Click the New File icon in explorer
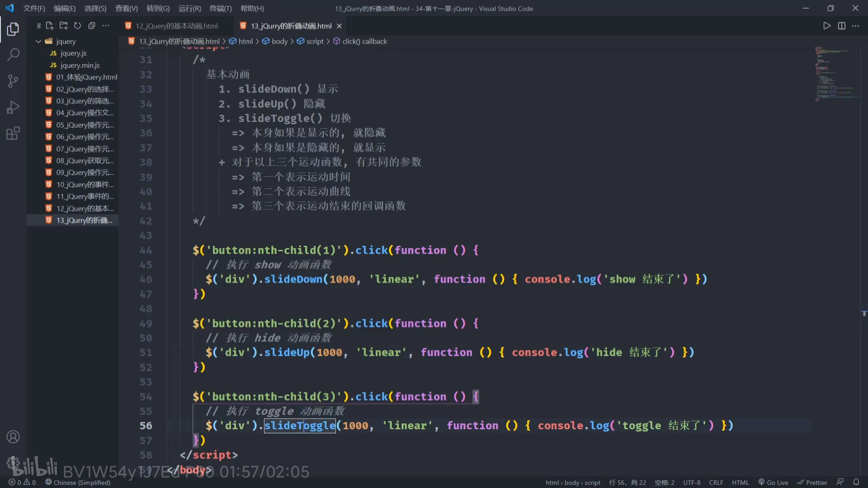 (x=50, y=26)
